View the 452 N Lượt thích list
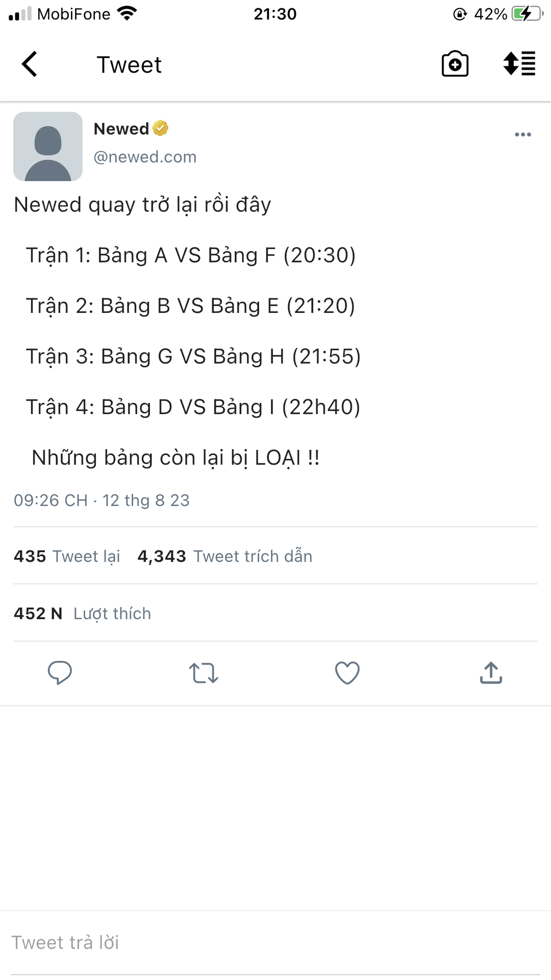 82,613
